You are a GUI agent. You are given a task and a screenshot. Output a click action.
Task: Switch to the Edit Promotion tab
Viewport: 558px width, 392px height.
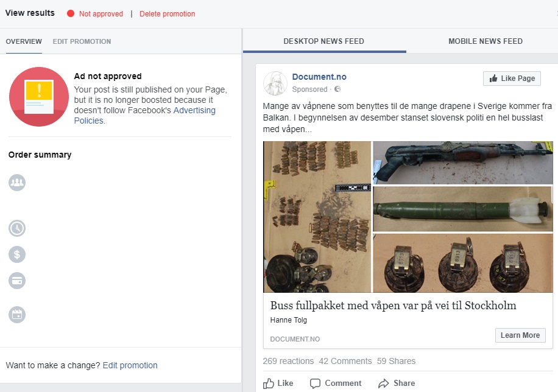(x=82, y=41)
